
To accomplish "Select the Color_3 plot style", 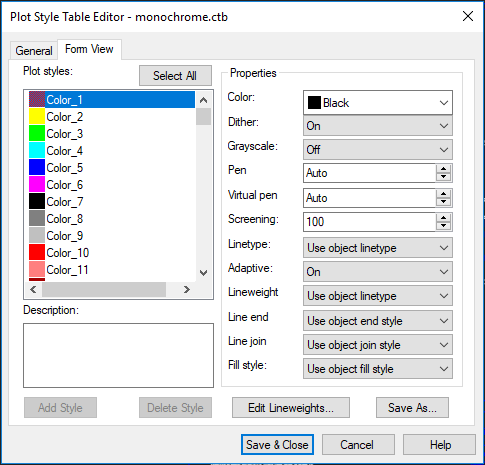I will (112, 134).
